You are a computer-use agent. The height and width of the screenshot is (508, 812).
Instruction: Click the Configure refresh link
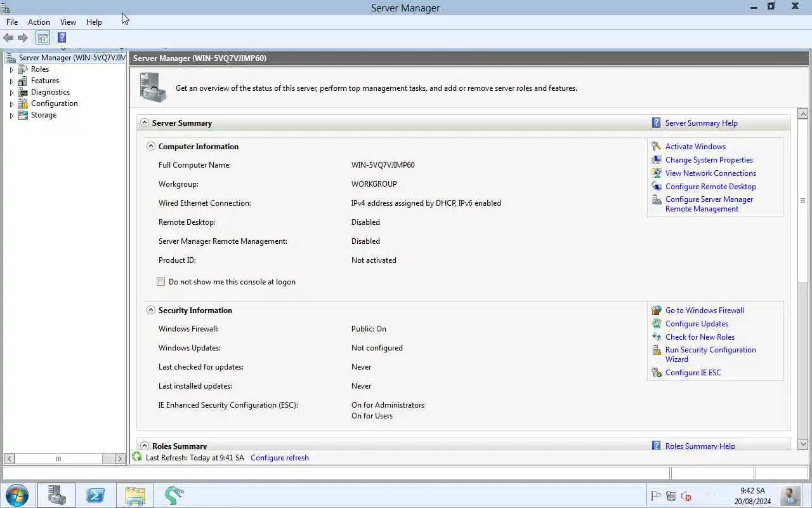pyautogui.click(x=280, y=458)
